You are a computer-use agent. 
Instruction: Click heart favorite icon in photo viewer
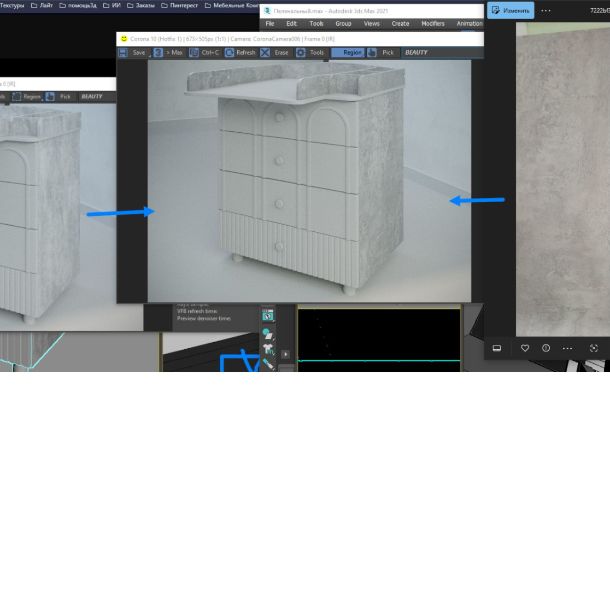(525, 348)
